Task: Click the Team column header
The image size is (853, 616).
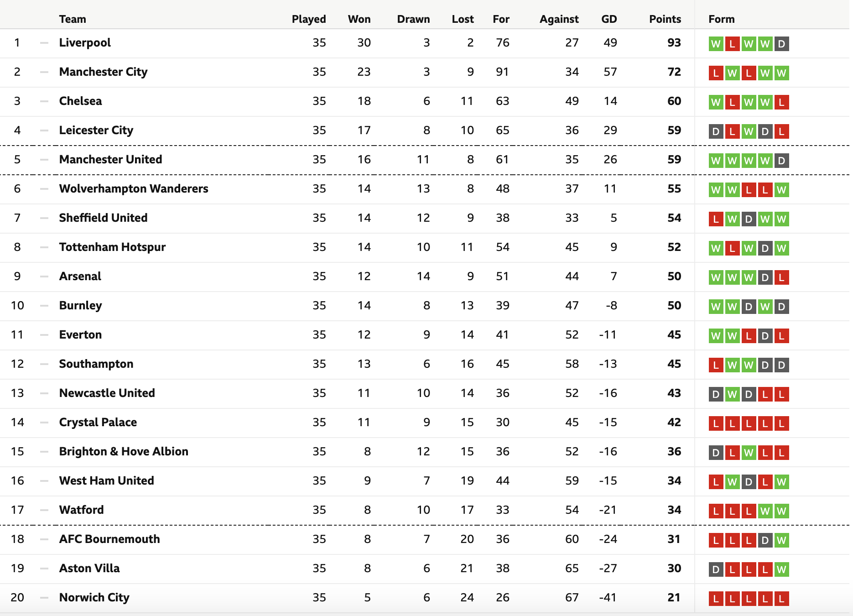Action: [73, 19]
